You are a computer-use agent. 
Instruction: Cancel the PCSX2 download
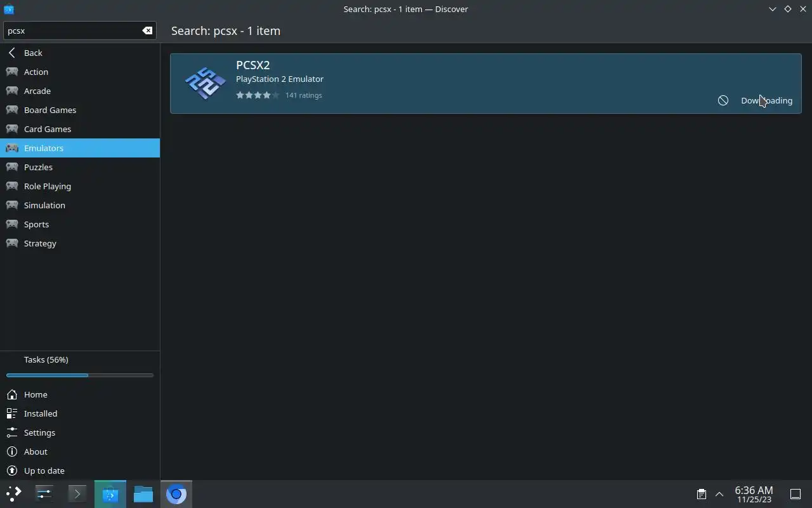(723, 100)
